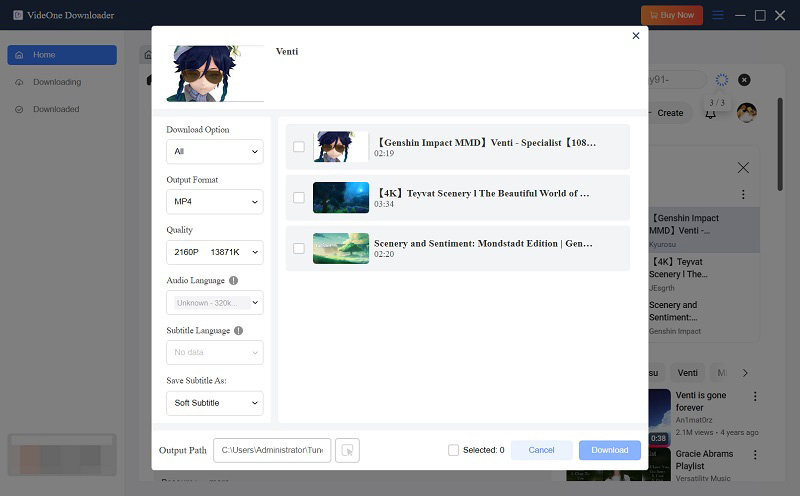Click the notification bell icon
Screen dimensions: 800x496
pyautogui.click(x=710, y=114)
